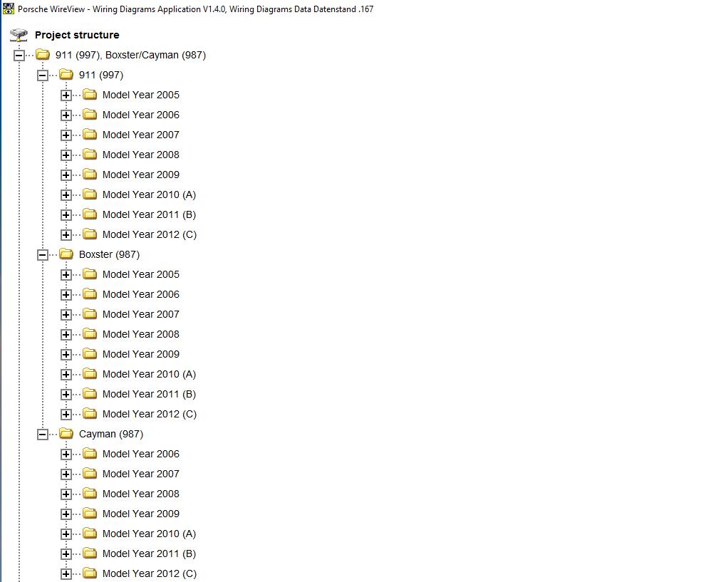Expand Boxster (987) Model Year 2007
This screenshot has height=582, width=728.
(x=66, y=315)
